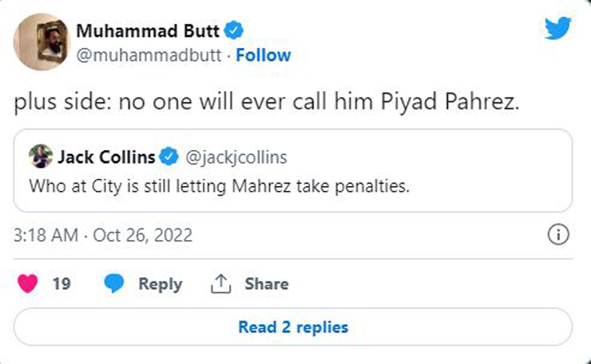Click the Share label
The image size is (591, 364).
pyautogui.click(x=267, y=283)
